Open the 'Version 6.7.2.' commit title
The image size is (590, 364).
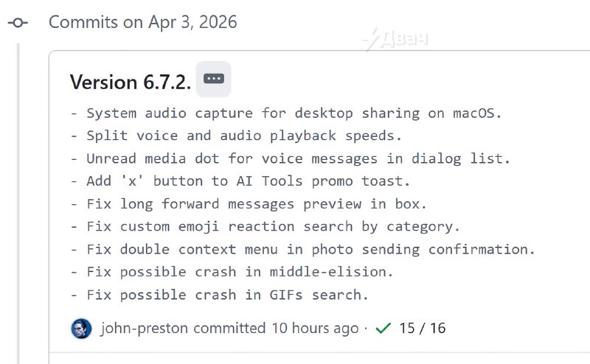coord(131,82)
